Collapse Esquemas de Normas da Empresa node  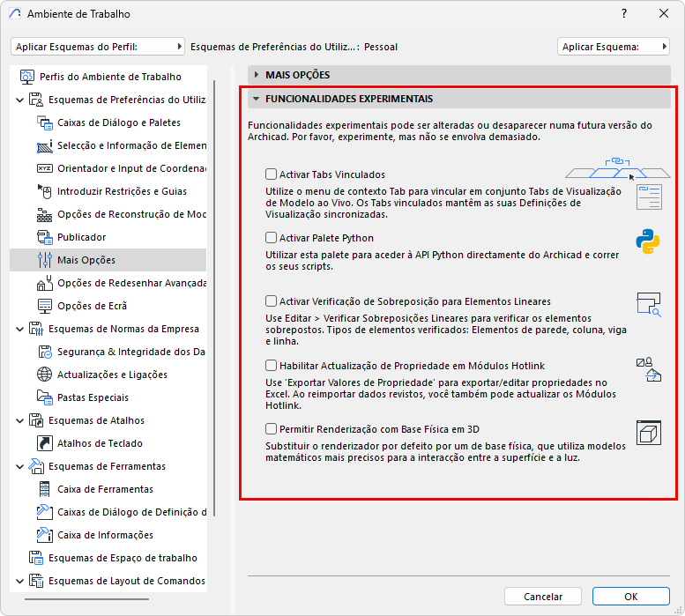(19, 330)
